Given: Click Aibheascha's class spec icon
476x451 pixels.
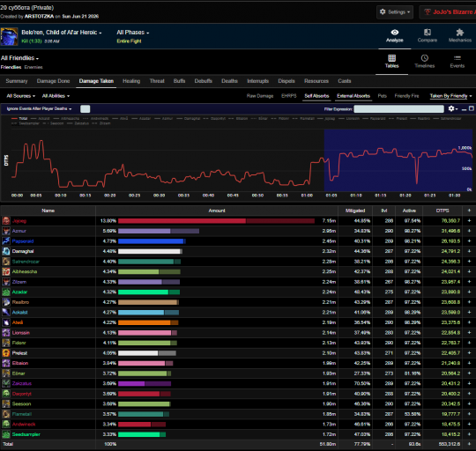Looking at the screenshot, I should 6,271.
